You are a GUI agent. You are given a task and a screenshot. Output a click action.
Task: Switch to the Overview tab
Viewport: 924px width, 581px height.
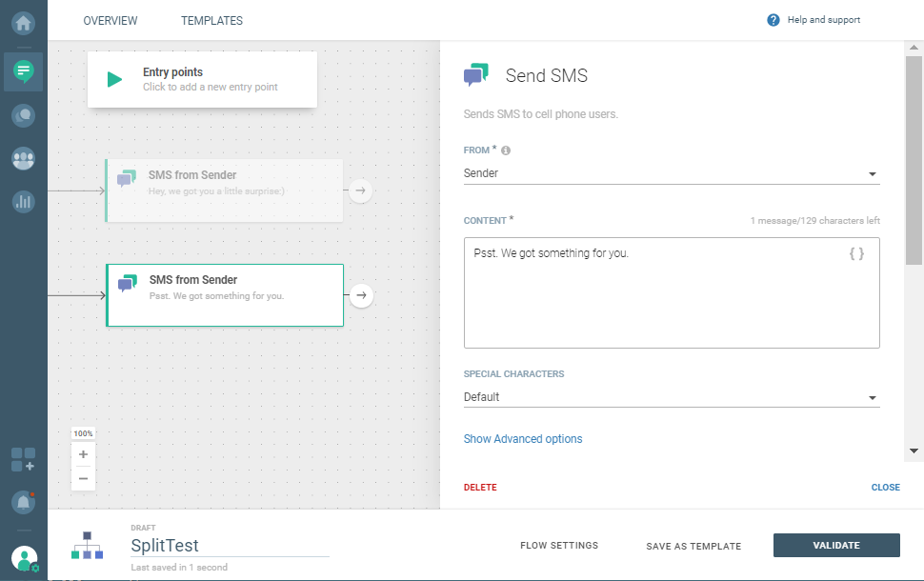110,21
